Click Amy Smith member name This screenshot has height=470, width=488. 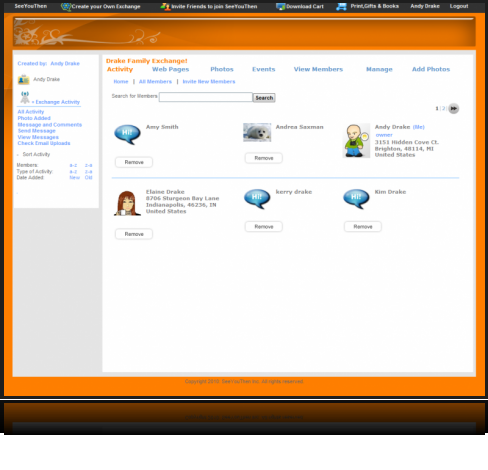point(162,127)
